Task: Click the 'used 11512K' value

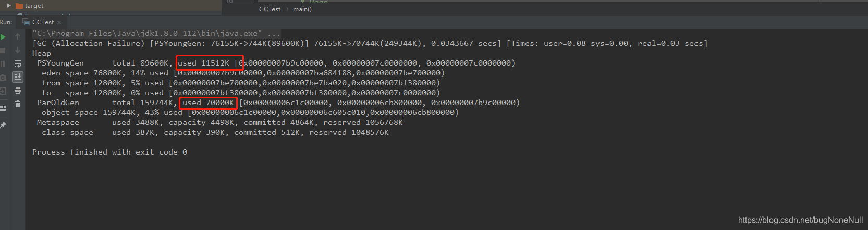Action: 203,63
